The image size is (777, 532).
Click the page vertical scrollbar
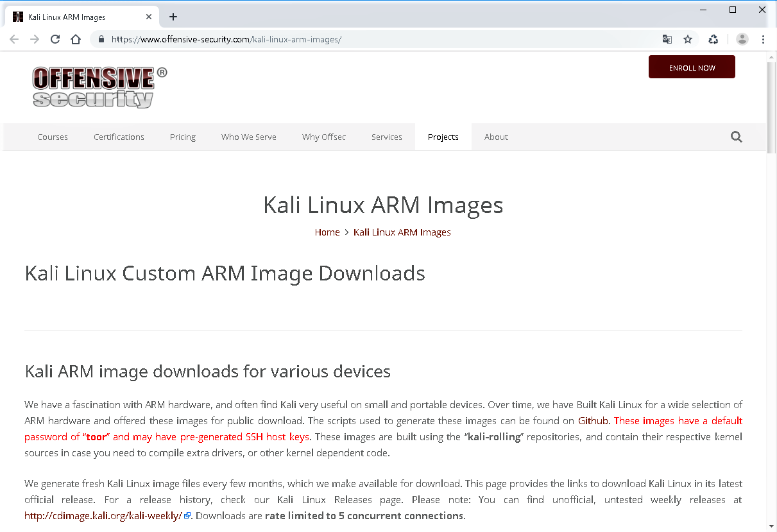(x=771, y=107)
